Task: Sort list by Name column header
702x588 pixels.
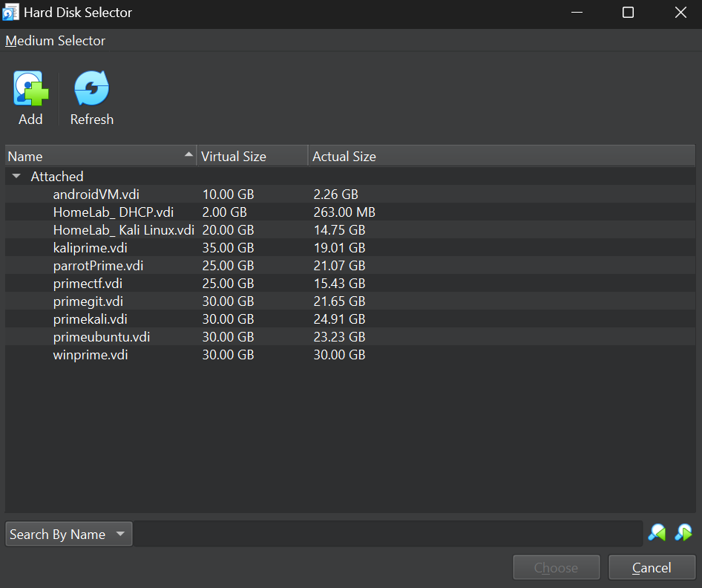Action: pos(99,156)
